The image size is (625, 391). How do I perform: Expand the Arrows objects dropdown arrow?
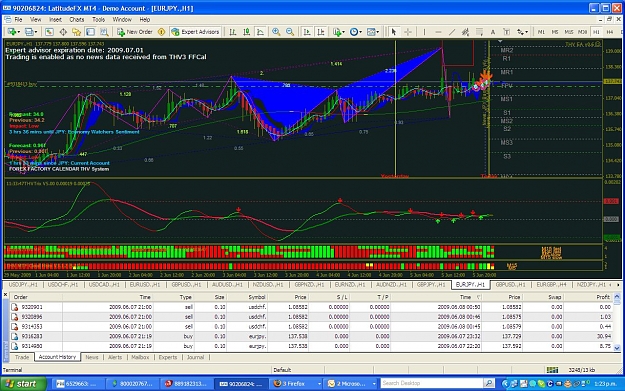tap(527, 32)
